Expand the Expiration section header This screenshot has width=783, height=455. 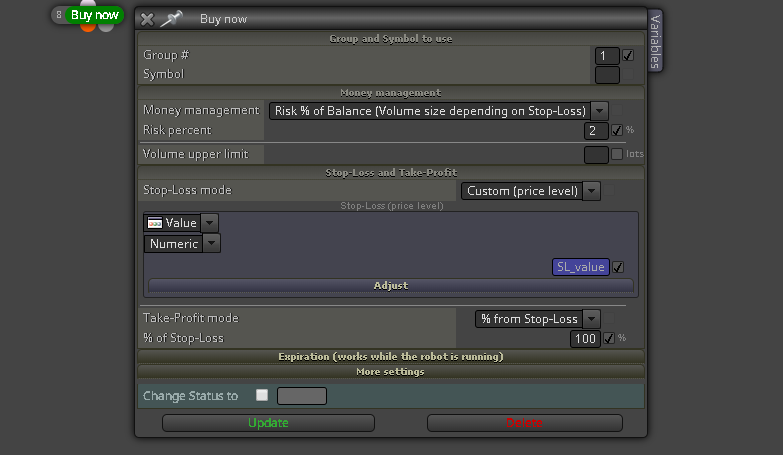pos(391,357)
